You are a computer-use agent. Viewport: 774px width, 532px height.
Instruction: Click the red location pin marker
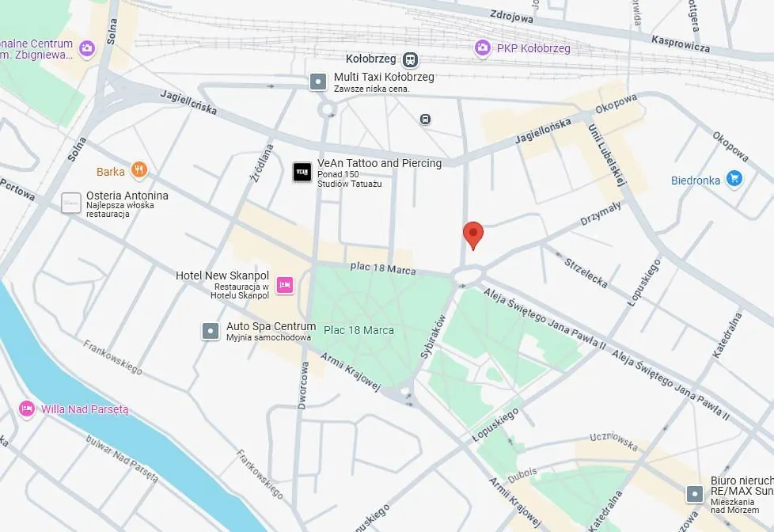tap(473, 236)
